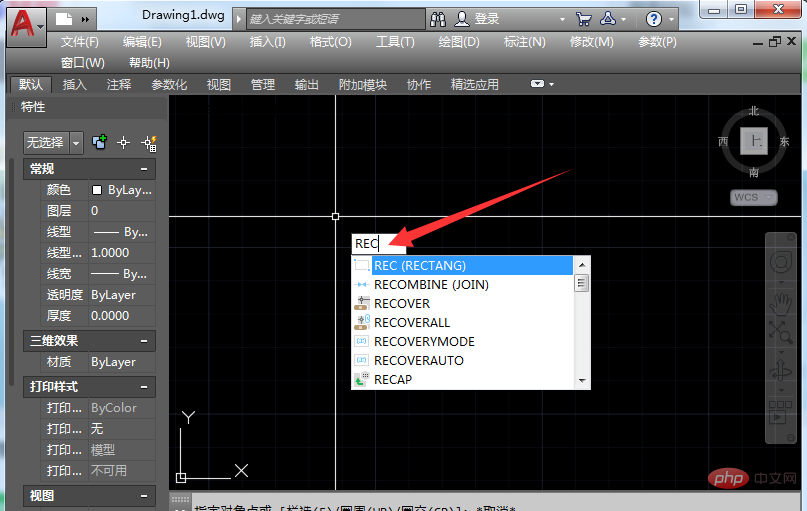Image resolution: width=807 pixels, height=511 pixels.
Task: Click the Quick Select lightning icon
Action: coord(149,143)
